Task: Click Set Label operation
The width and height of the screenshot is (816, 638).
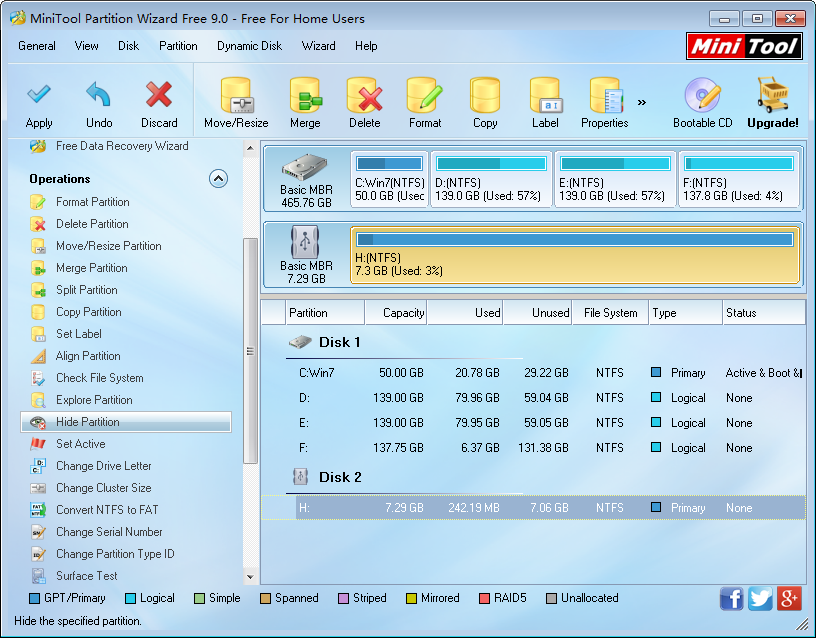Action: [79, 334]
